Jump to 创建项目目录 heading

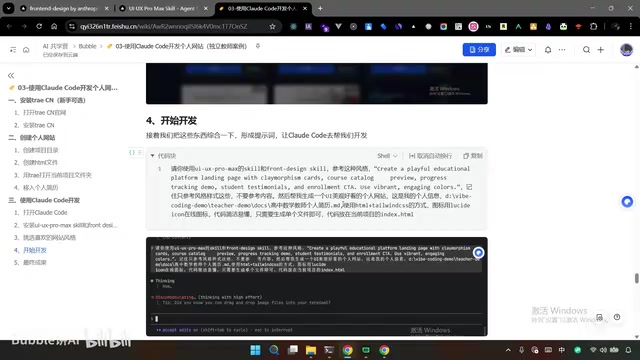(x=36, y=150)
